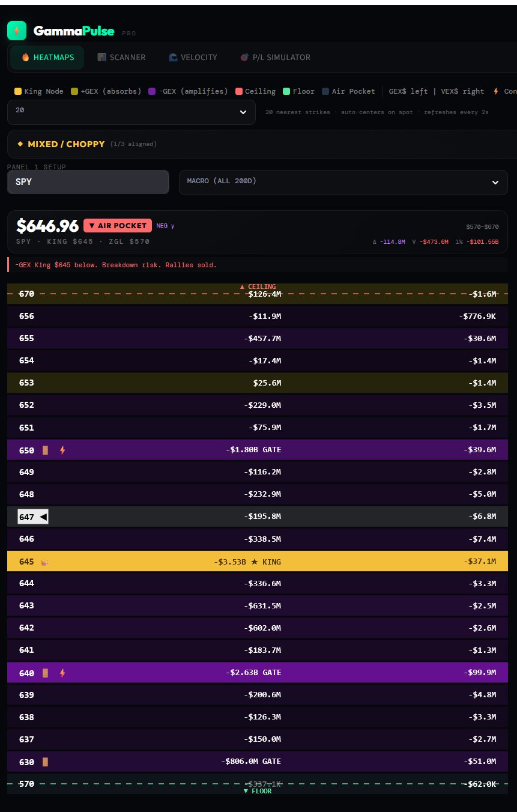Expand the MIXED / CHOPPY status panel
This screenshot has height=812, width=517.
(258, 144)
